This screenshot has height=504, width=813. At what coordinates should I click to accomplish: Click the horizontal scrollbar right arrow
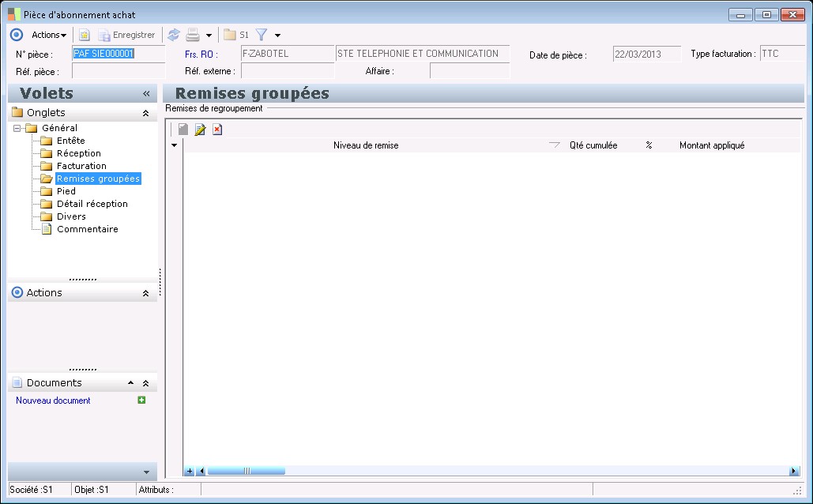[x=793, y=472]
